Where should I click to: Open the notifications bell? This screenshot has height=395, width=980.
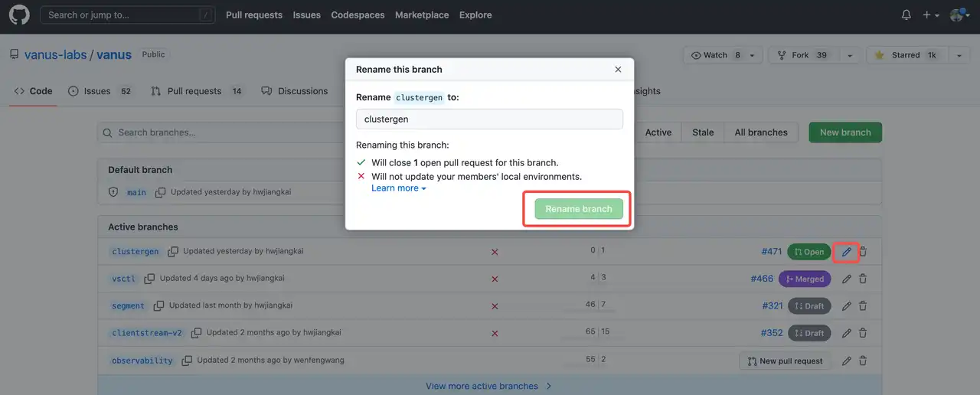[x=906, y=15]
